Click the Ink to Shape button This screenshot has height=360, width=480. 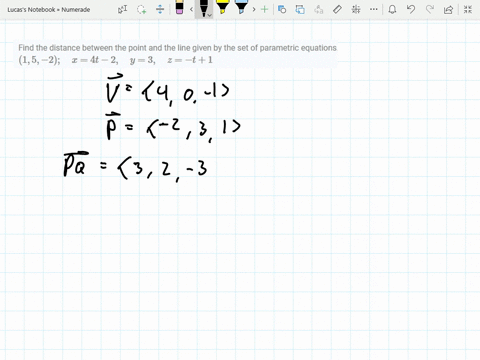[x=300, y=9]
